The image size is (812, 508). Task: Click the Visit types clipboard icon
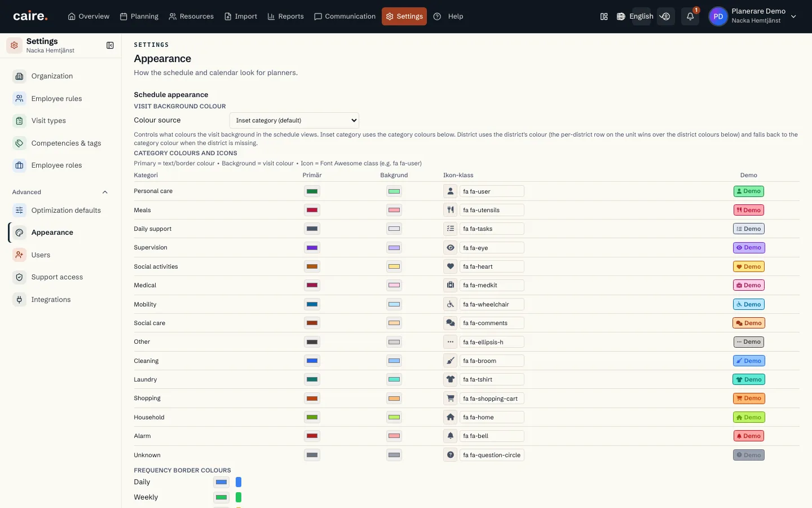(19, 121)
